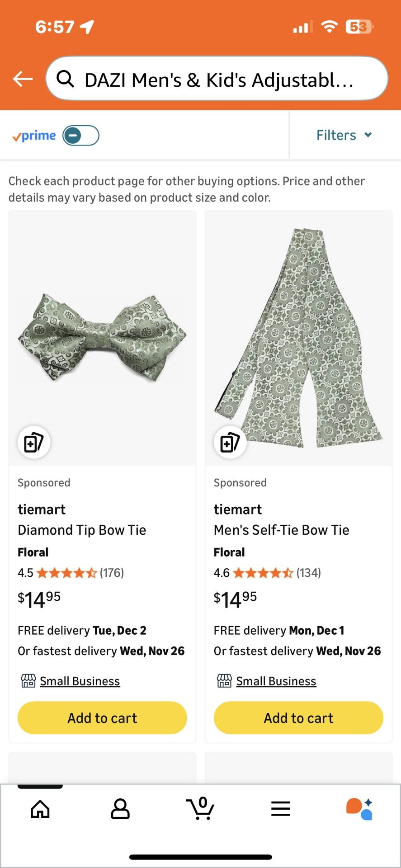The height and width of the screenshot is (868, 401).
Task: Click the add-to-list icon on Self-Tie Bow Tie
Action: coord(230,442)
